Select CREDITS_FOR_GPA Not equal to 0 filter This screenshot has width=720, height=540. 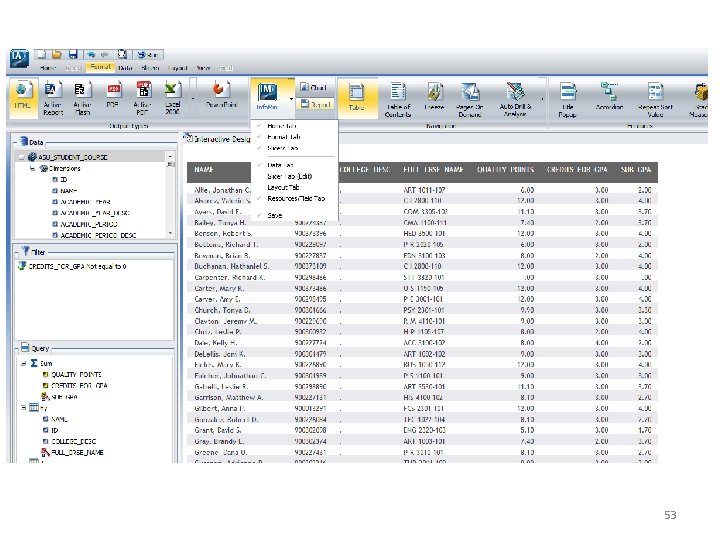tap(72, 266)
